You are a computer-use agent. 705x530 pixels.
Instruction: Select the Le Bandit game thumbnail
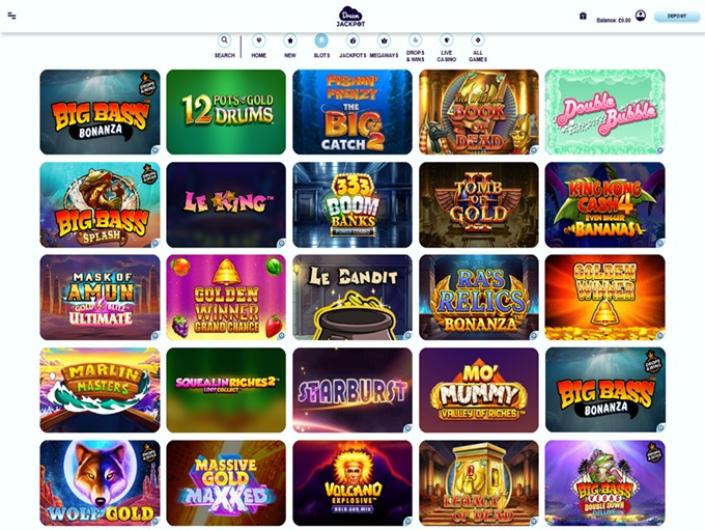pyautogui.click(x=352, y=297)
